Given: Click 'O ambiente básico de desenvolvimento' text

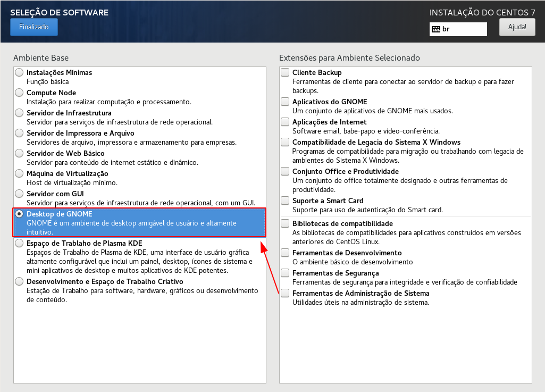Looking at the screenshot, I should 353,262.
